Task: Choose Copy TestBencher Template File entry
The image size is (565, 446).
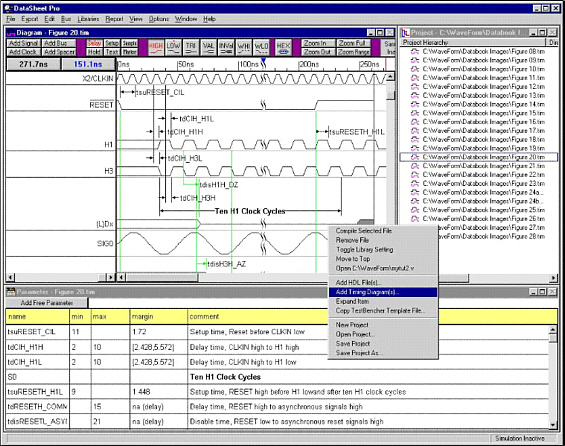Action: click(x=383, y=311)
